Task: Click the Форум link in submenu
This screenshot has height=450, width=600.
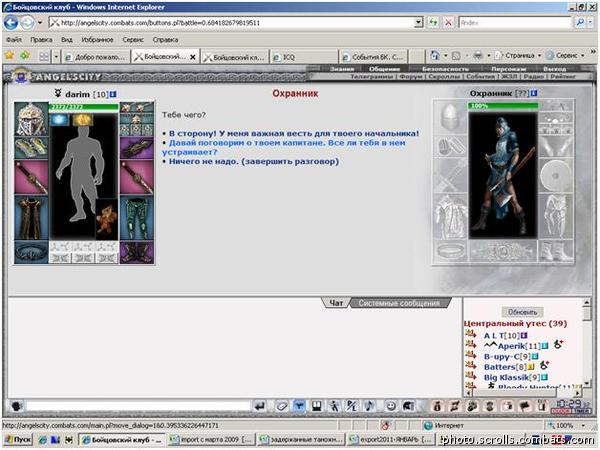Action: pos(411,77)
